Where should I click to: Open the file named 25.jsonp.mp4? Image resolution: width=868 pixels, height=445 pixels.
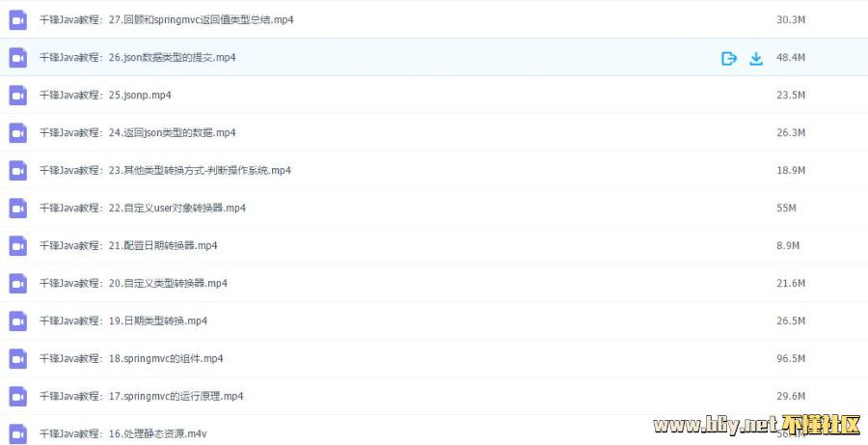tap(105, 96)
